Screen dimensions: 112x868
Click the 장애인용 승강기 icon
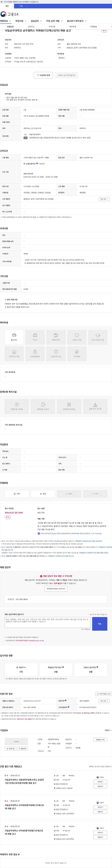coord(43,406)
